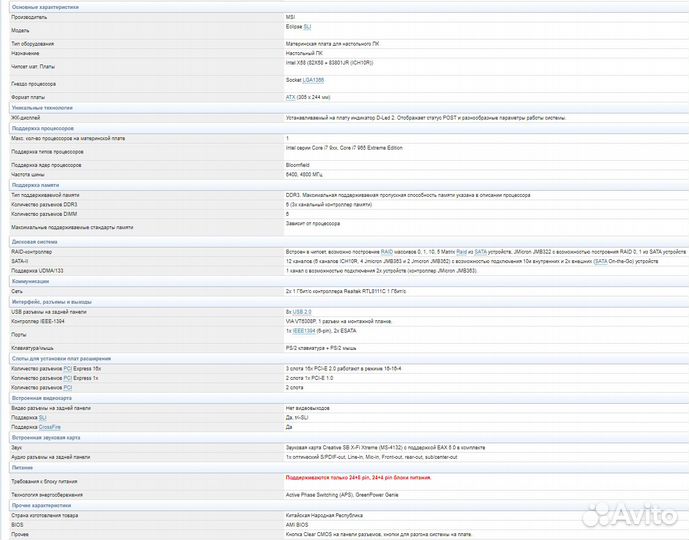Image resolution: width=689 pixels, height=540 pixels.
Task: Click 'Китайская Народная Республика' value
Action: point(324,515)
